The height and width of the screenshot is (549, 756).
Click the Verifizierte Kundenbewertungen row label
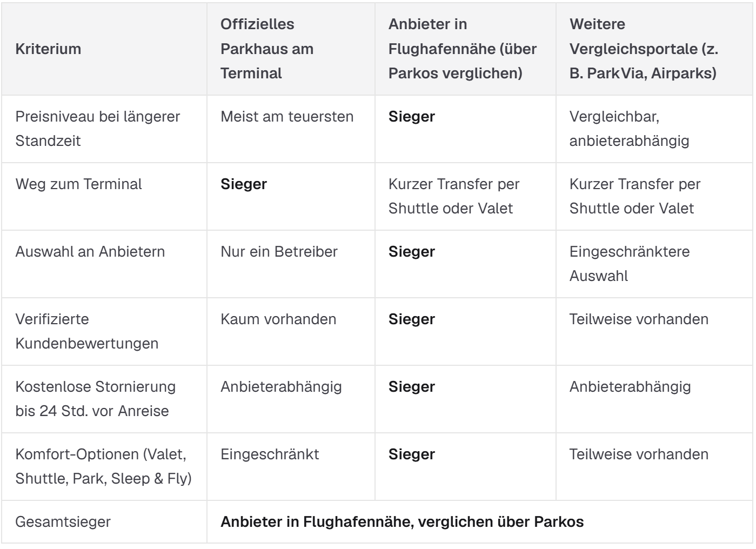(x=86, y=331)
